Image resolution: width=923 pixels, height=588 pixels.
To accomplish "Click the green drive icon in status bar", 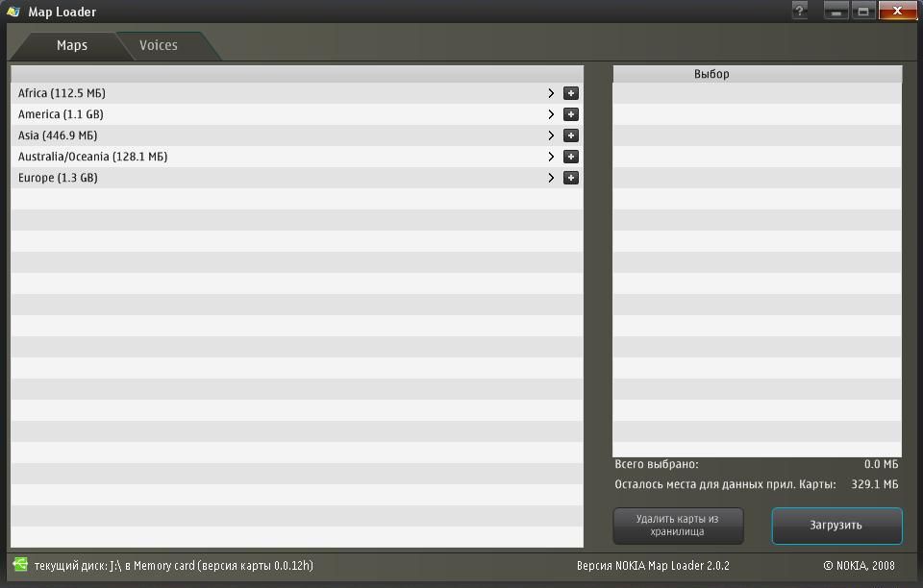I will coord(20,565).
